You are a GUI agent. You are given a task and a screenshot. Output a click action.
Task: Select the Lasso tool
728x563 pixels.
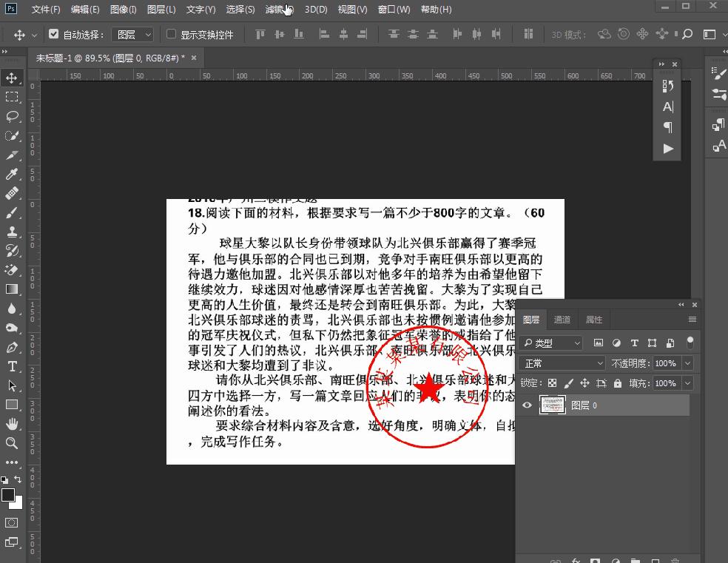[12, 117]
